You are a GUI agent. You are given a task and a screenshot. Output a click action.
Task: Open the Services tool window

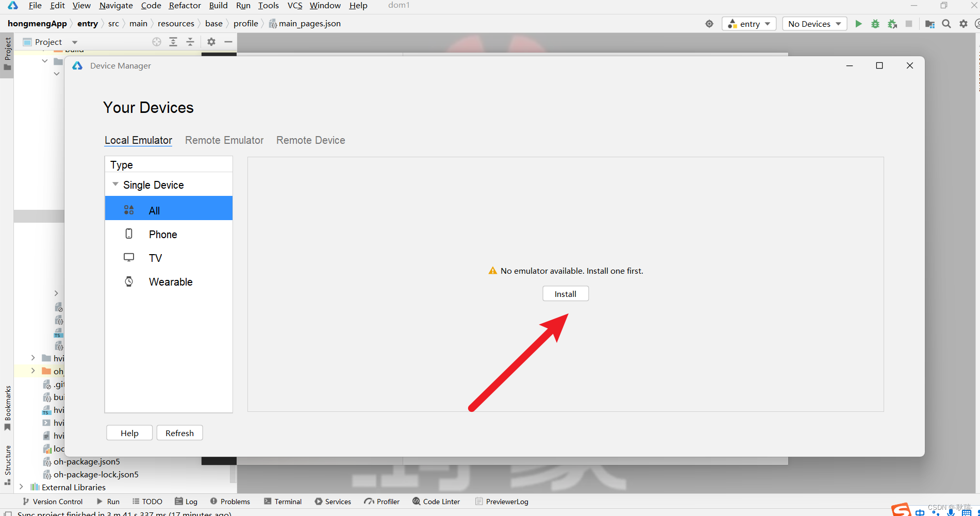[x=333, y=502]
